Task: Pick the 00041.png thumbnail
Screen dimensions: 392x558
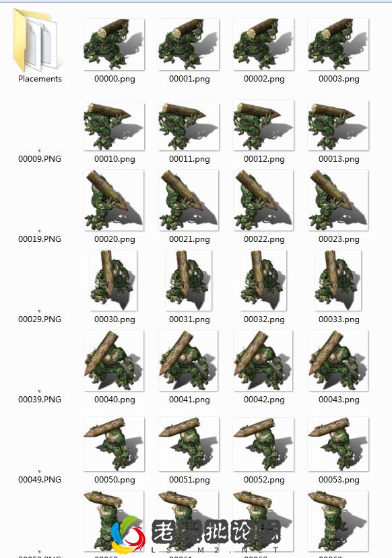Action: [x=189, y=361]
